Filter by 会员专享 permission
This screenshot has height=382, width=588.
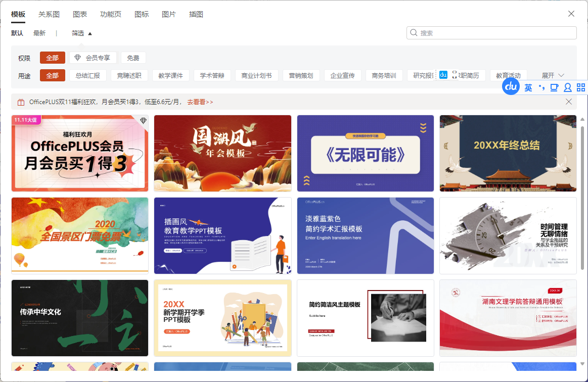coord(93,58)
